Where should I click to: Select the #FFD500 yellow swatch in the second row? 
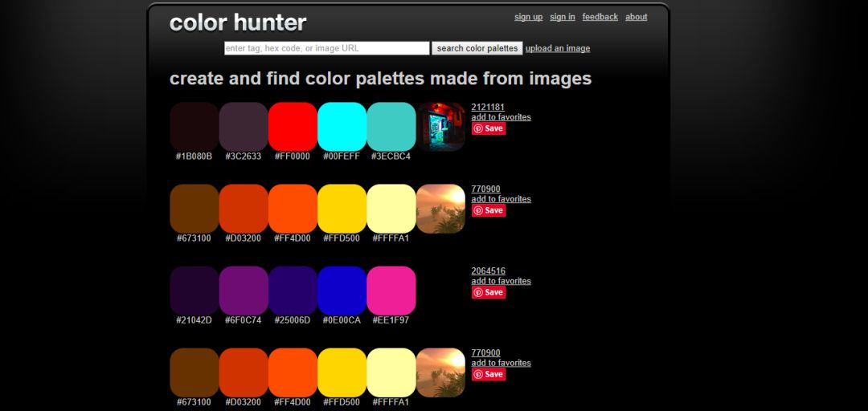[x=342, y=209]
